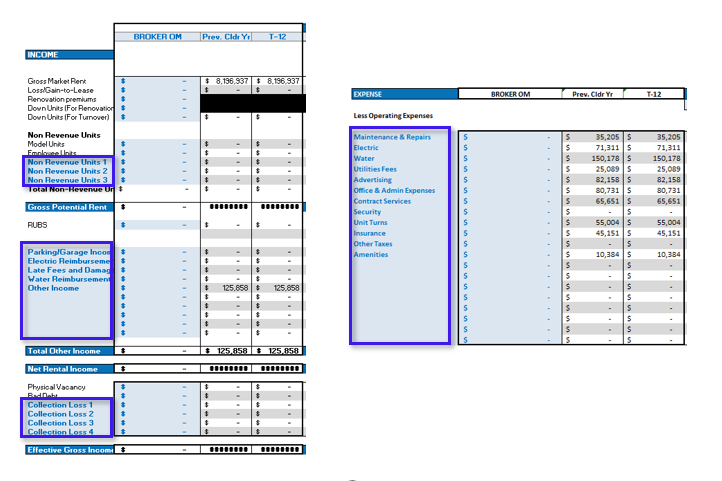This screenshot has width=722, height=481.
Task: Click the Prev. Cldr Yr header in income table
Action: pos(226,37)
